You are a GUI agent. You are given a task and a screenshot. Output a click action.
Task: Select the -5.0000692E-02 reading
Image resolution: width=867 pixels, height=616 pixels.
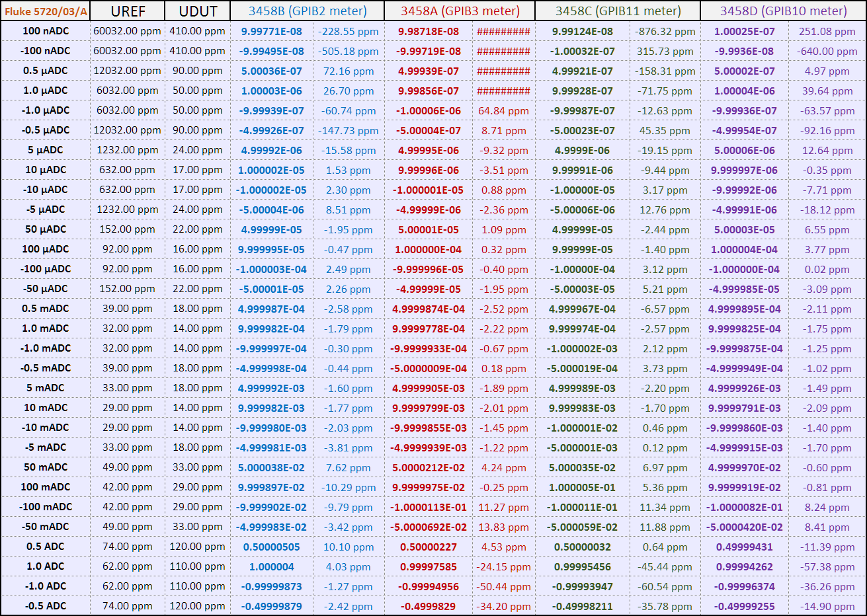(429, 527)
